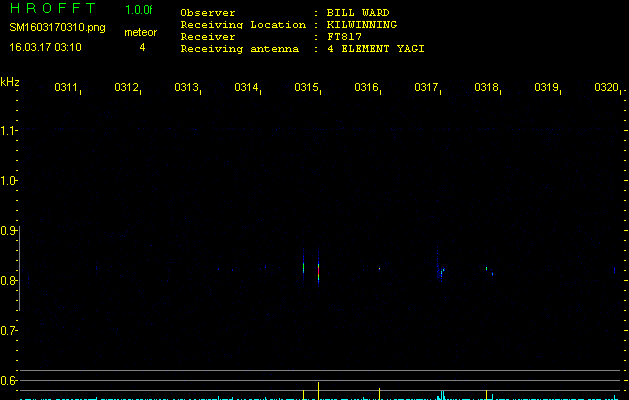Click the meteor count label
The image size is (629, 400).
click(140, 32)
